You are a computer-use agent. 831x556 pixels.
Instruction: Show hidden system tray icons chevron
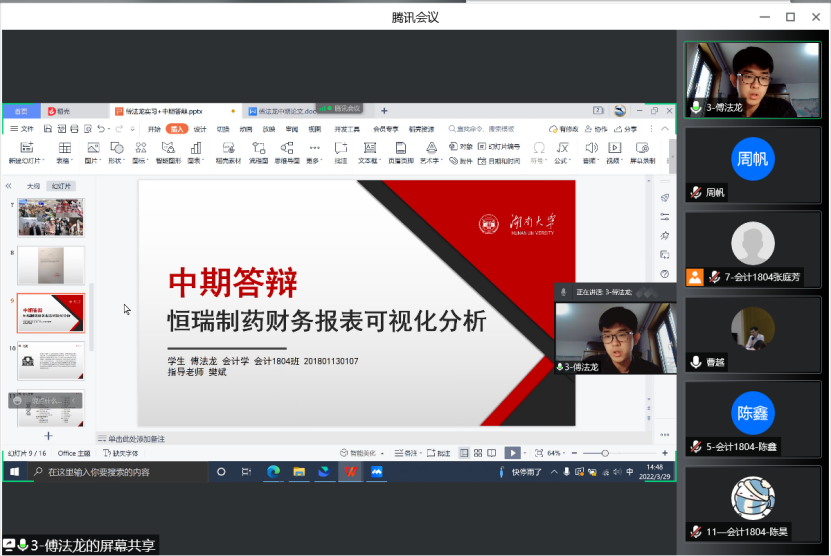click(x=554, y=472)
